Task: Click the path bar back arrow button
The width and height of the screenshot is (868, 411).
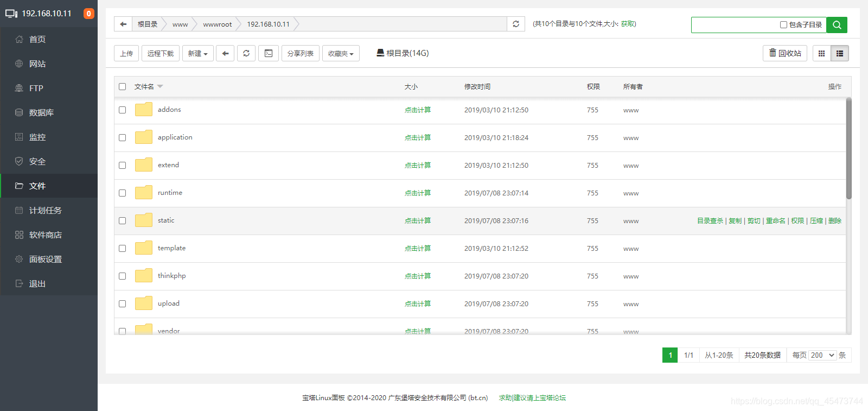Action: pyautogui.click(x=123, y=24)
